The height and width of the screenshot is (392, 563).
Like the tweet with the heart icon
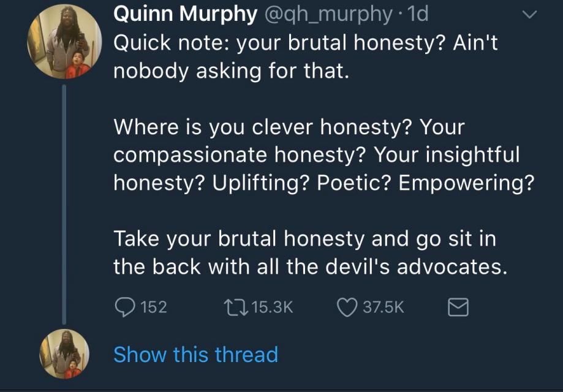click(x=347, y=306)
